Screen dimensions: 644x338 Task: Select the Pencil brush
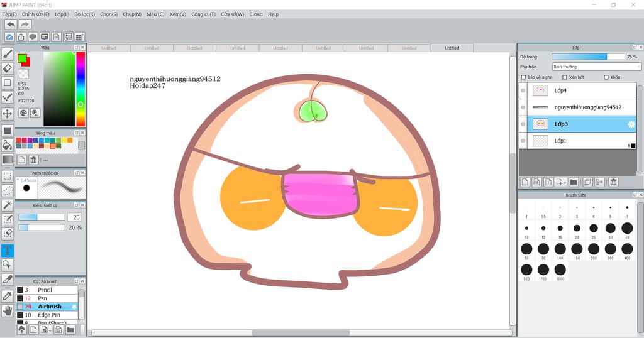[x=47, y=290]
